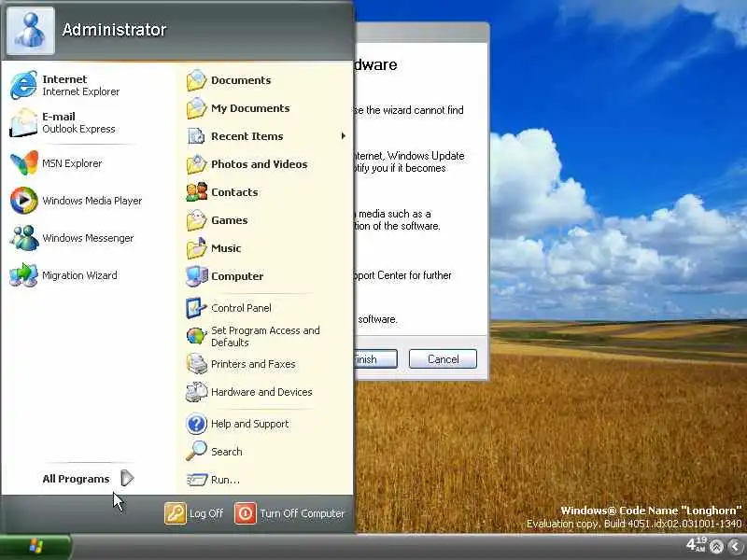The width and height of the screenshot is (747, 560).
Task: Open the My Documents folder icon
Action: click(x=196, y=108)
